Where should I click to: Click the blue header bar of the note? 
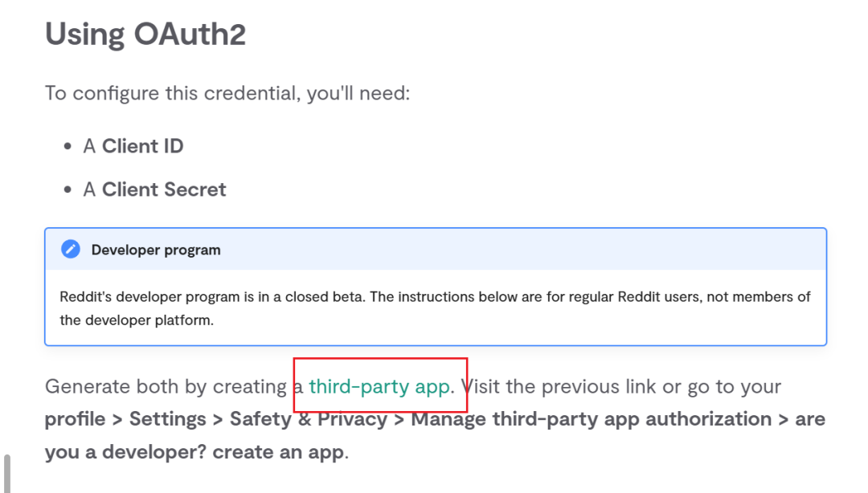pos(436,250)
